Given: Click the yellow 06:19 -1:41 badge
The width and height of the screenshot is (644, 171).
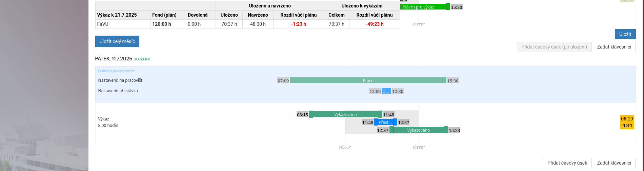Looking at the screenshot, I should coord(627,122).
